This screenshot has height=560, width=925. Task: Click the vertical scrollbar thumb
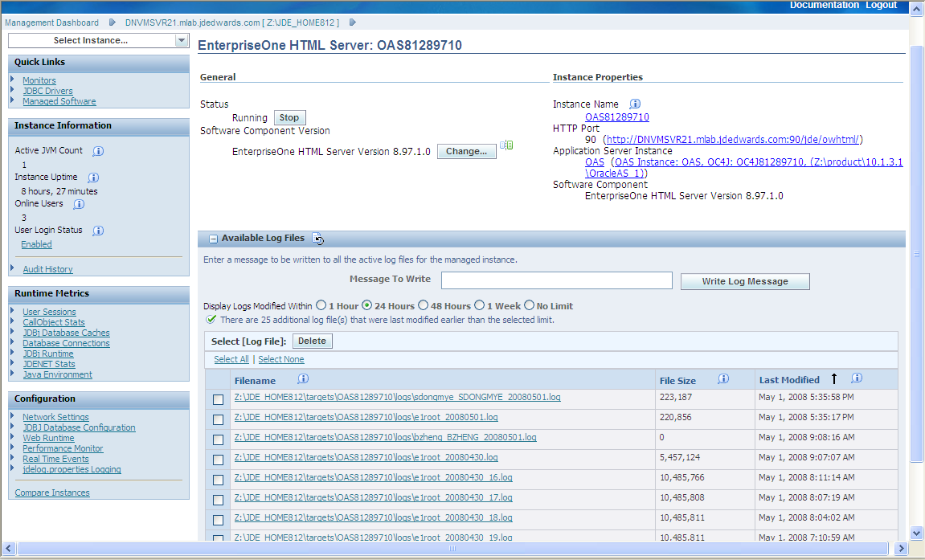tap(916, 254)
